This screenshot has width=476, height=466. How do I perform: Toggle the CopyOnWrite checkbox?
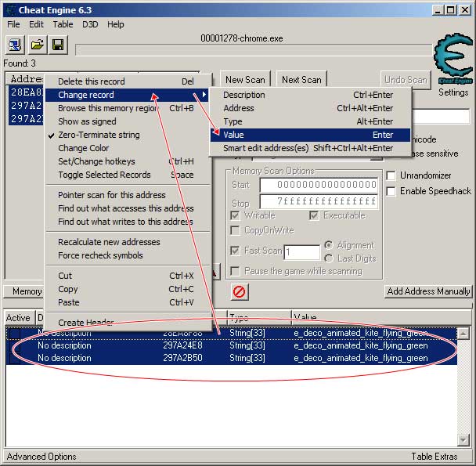235,230
